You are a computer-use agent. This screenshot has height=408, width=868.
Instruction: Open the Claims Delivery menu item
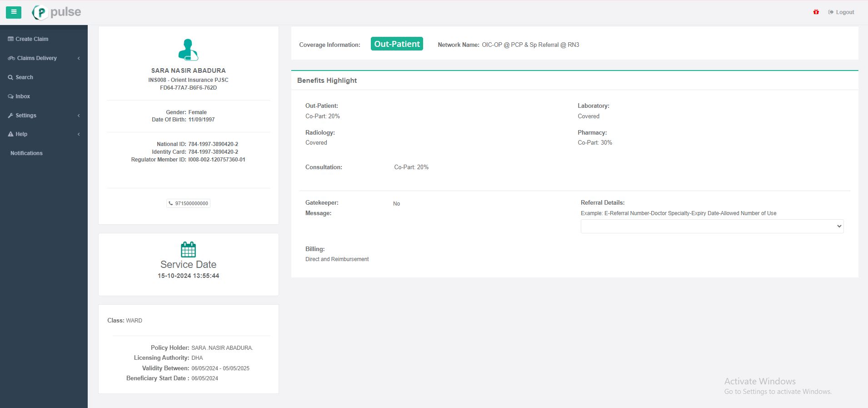pos(37,58)
